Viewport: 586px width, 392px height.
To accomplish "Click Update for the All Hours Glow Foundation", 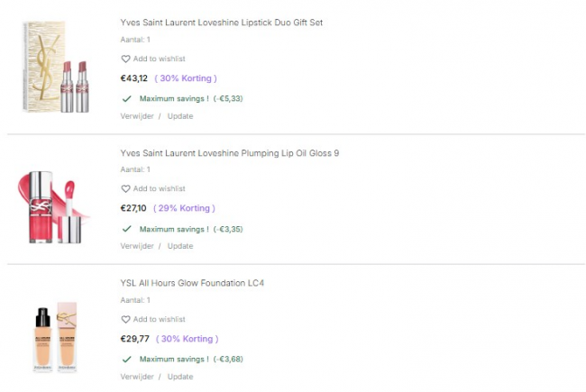I will pos(180,377).
